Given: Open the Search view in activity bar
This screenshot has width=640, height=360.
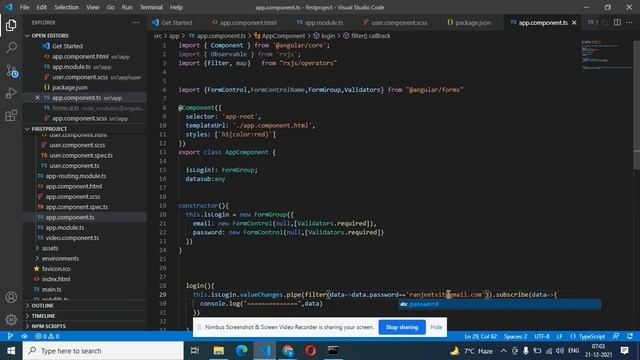Looking at the screenshot, I should pyautogui.click(x=11, y=48).
